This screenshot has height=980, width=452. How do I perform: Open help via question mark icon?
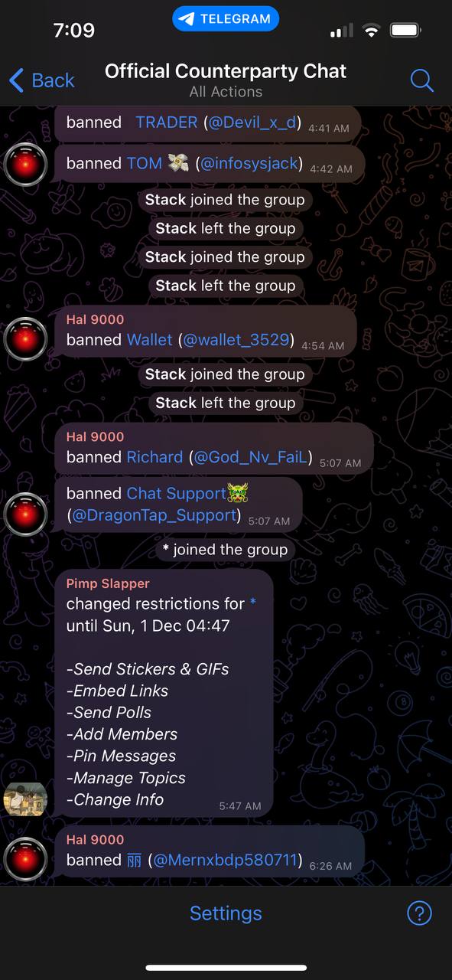coord(420,913)
